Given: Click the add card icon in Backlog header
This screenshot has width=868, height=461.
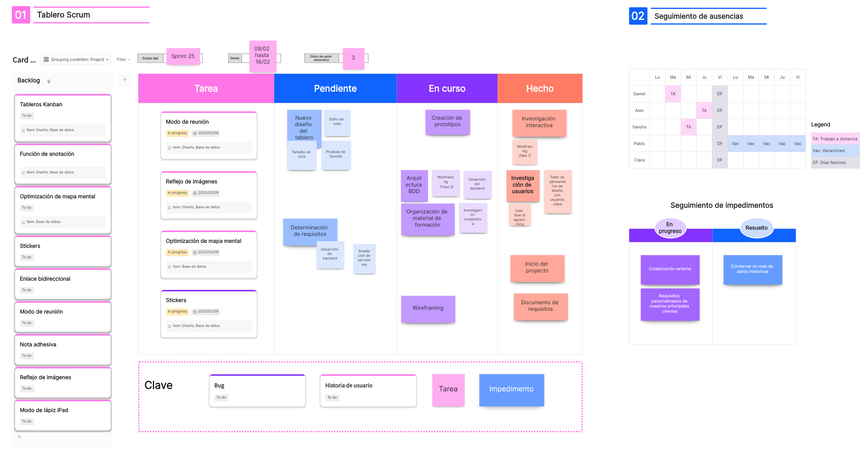Looking at the screenshot, I should click(126, 80).
